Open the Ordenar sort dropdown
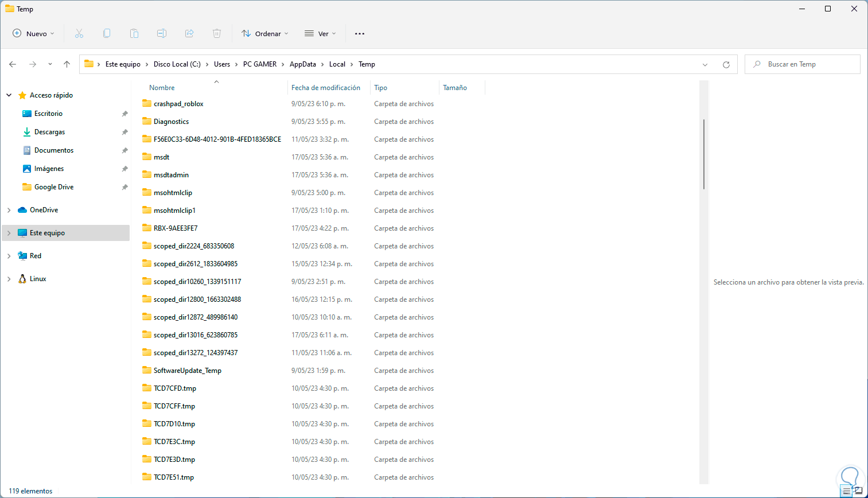The width and height of the screenshot is (868, 498). [x=265, y=34]
